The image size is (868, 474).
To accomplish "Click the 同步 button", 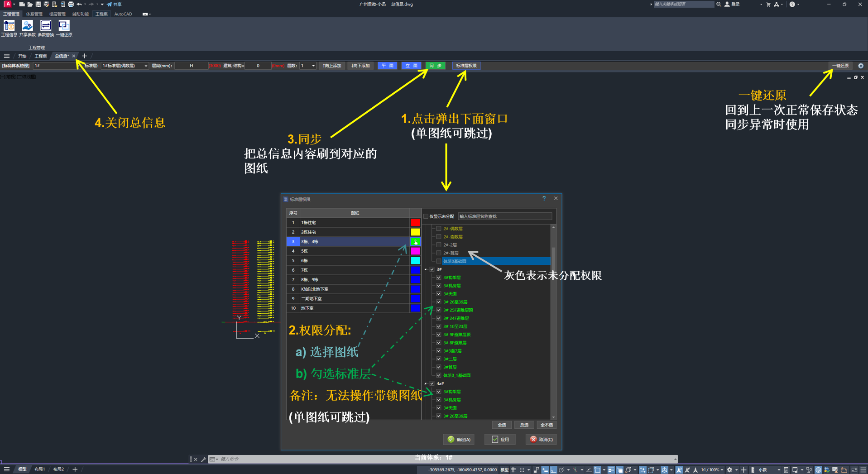I will tap(436, 66).
